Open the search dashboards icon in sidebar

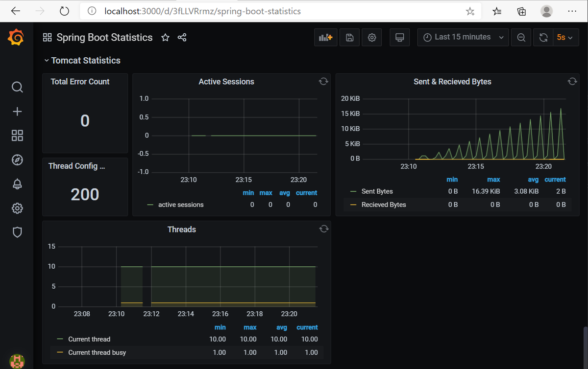point(17,87)
